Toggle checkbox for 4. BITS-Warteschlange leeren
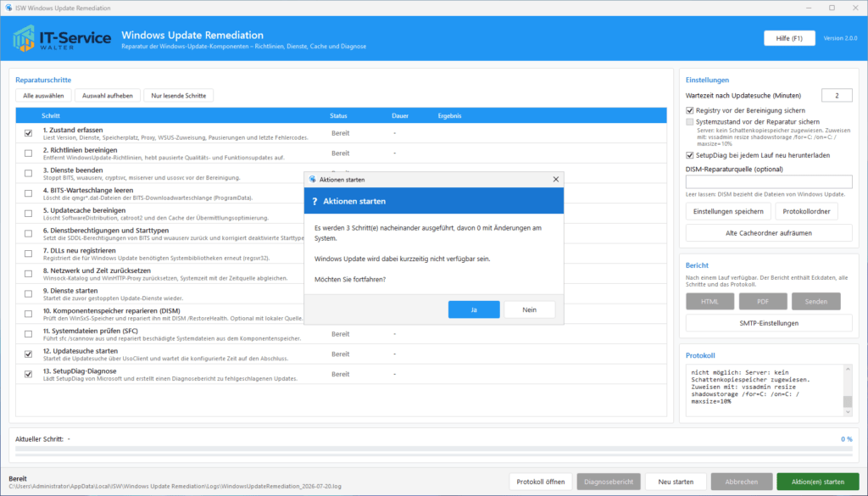868x496 pixels. (x=28, y=193)
